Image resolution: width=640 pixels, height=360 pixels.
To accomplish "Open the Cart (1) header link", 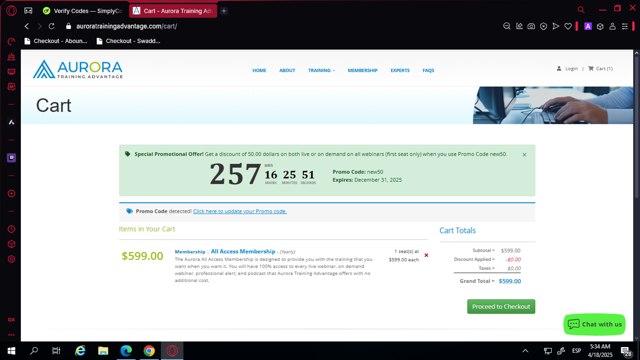I will click(x=600, y=69).
